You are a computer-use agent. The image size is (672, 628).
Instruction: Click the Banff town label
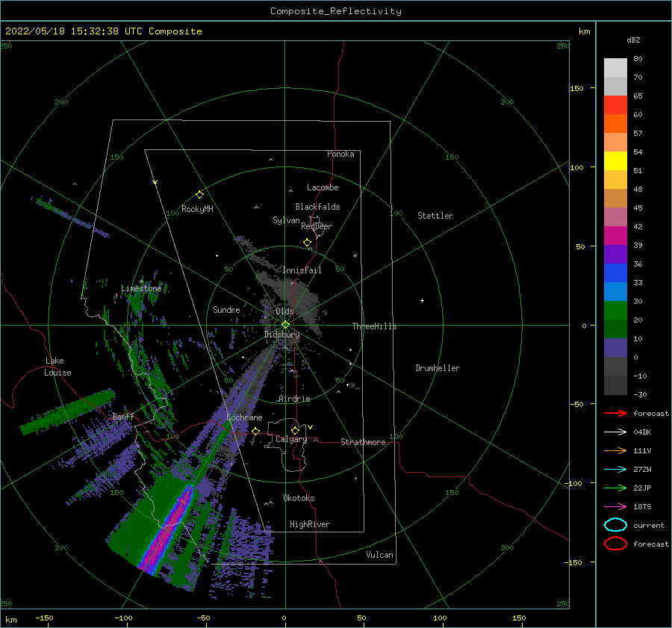[123, 416]
